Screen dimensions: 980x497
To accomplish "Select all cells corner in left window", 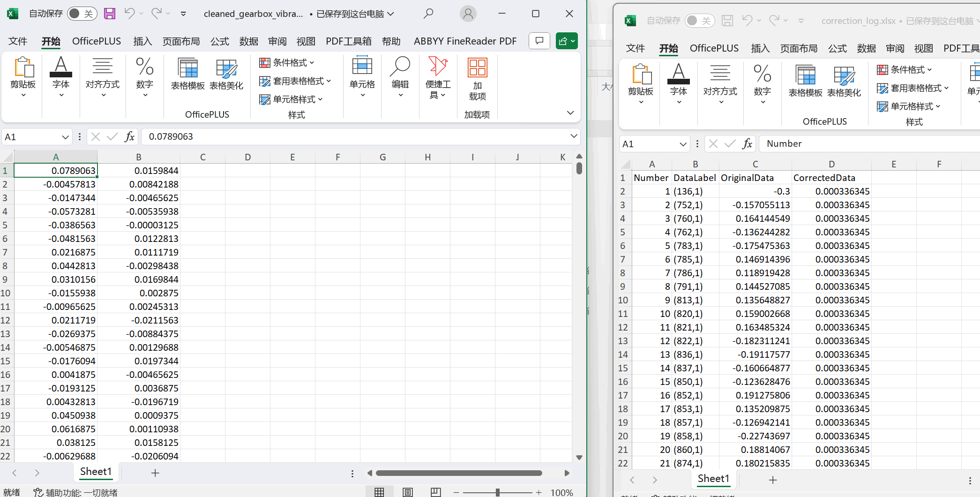I will point(7,157).
